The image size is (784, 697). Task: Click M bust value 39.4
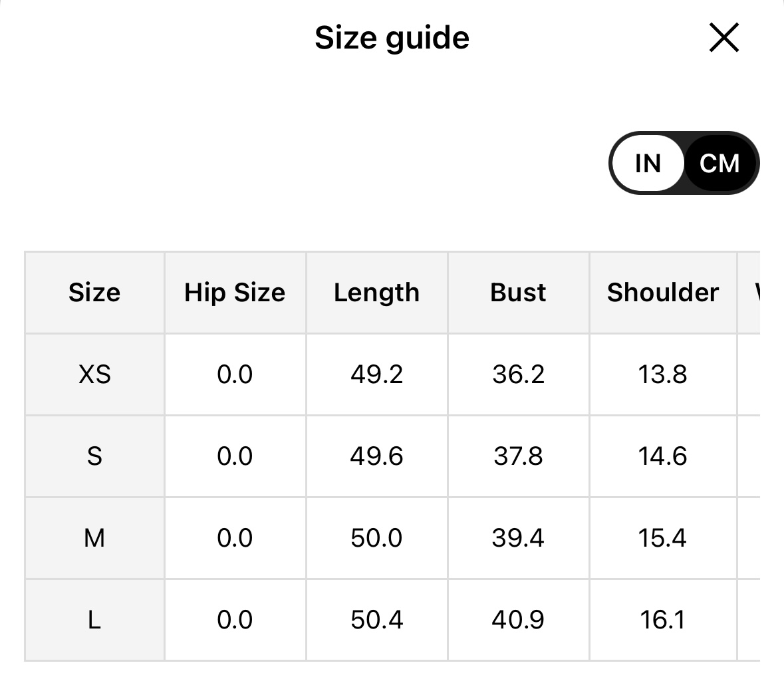(x=518, y=538)
